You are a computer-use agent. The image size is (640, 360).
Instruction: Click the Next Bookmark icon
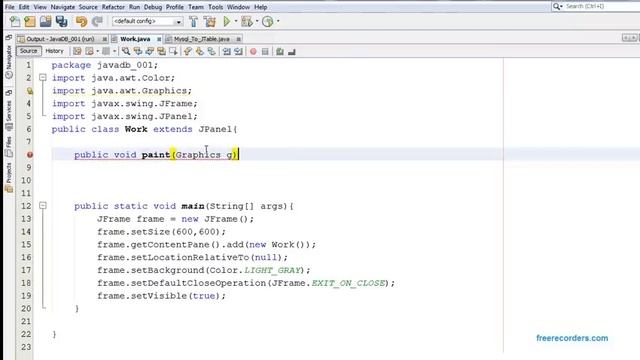coord(200,51)
